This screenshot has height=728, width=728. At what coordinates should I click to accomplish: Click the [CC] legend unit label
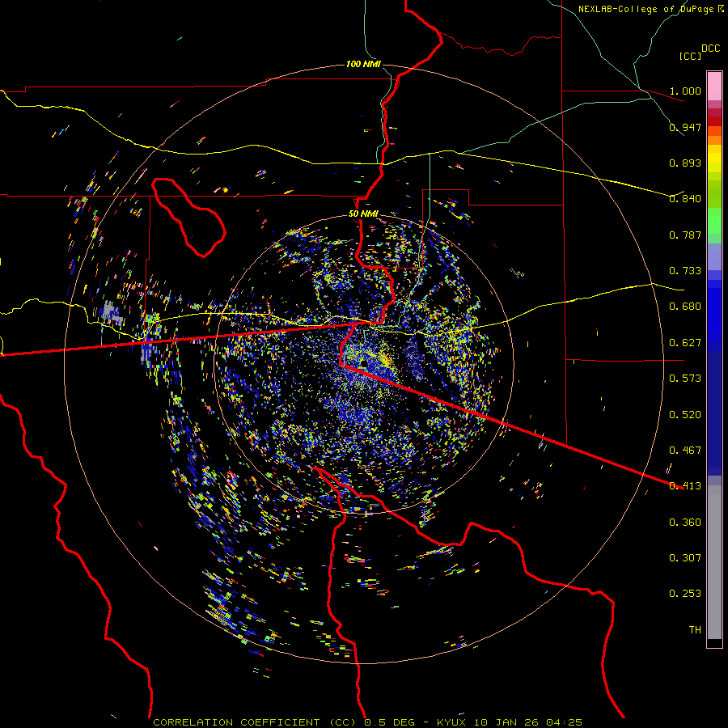(x=690, y=56)
